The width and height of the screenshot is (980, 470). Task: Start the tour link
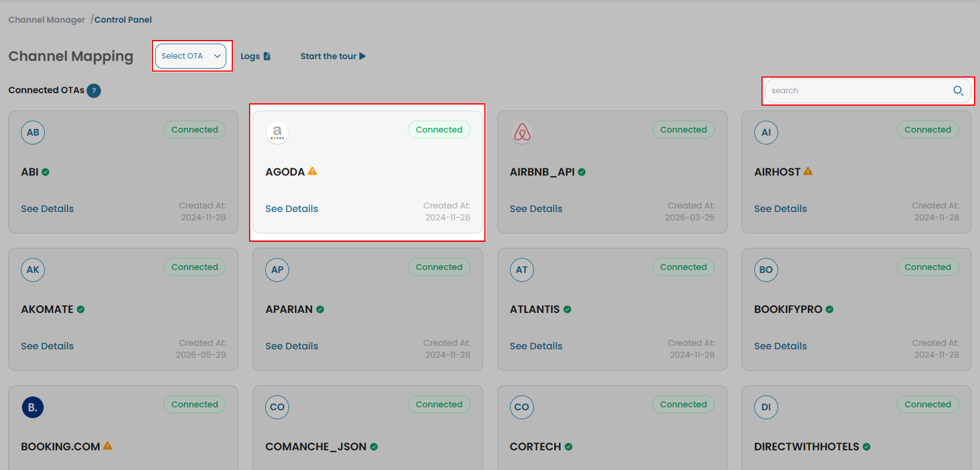(333, 56)
